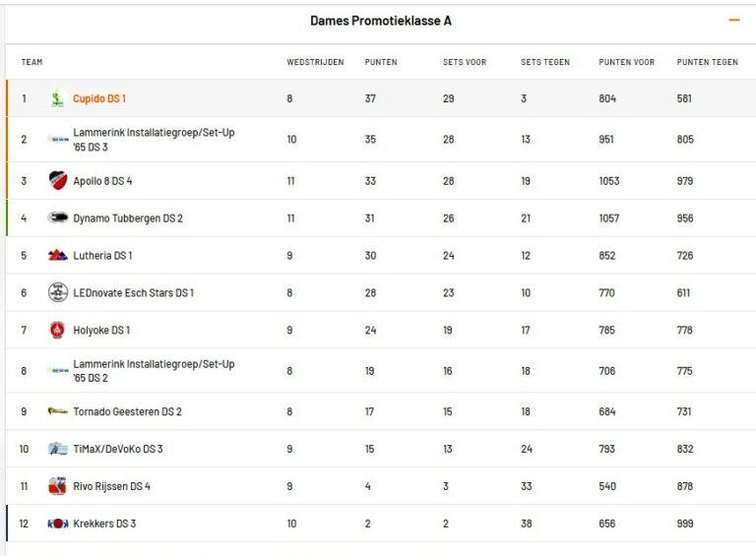Click the LEDnovate Esch Stars logo
Image resolution: width=756 pixels, height=556 pixels.
tap(58, 293)
